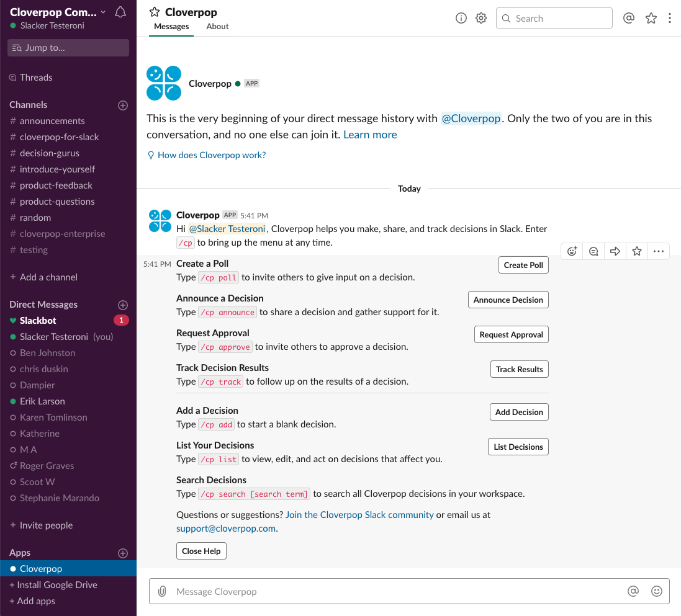Open mentions and reactions at-icon in header
Viewport: 681px width, 616px height.
coord(628,18)
